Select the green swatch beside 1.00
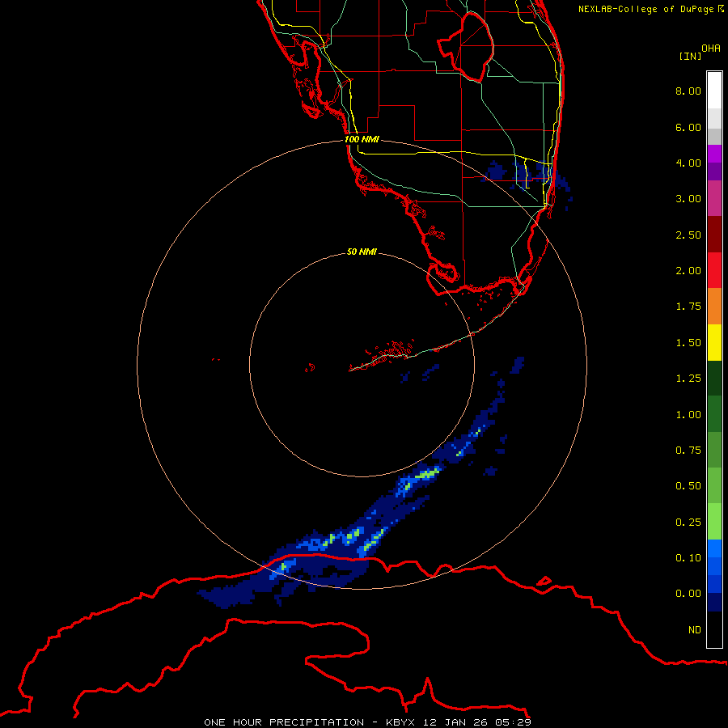This screenshot has height=728, width=728. [714, 414]
